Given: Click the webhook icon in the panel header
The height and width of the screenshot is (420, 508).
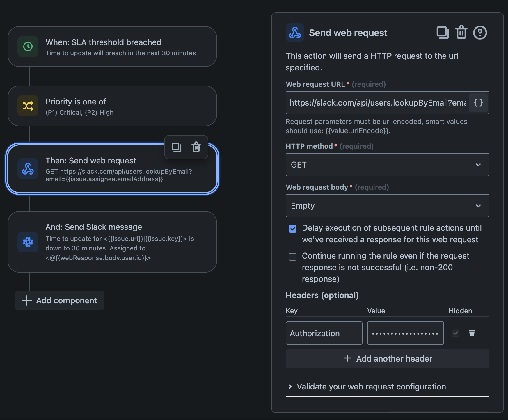Looking at the screenshot, I should point(295,33).
